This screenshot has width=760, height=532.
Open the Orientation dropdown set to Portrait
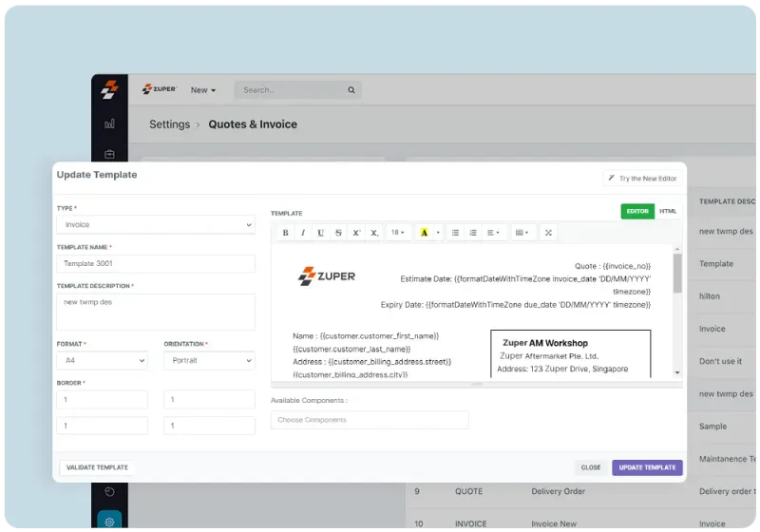point(209,361)
